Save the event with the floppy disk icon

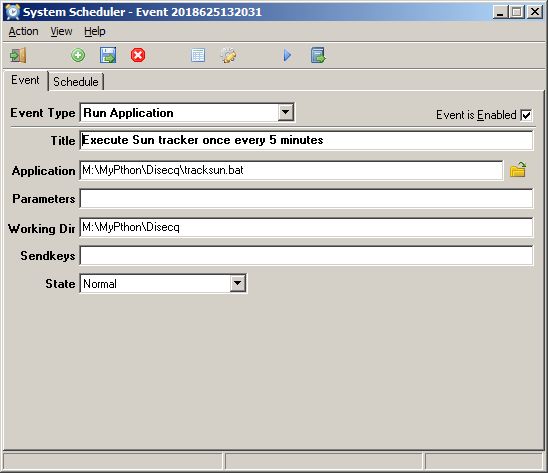(108, 55)
